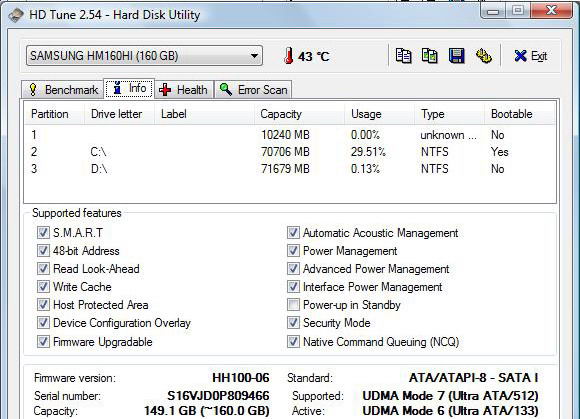
Task: Toggle Interface Power Management checkbox
Action: [x=293, y=287]
